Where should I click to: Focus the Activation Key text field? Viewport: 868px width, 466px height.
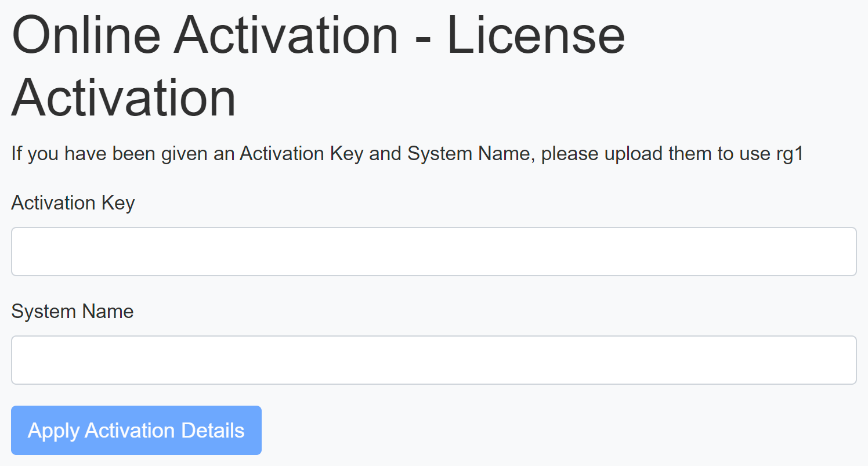pyautogui.click(x=433, y=251)
